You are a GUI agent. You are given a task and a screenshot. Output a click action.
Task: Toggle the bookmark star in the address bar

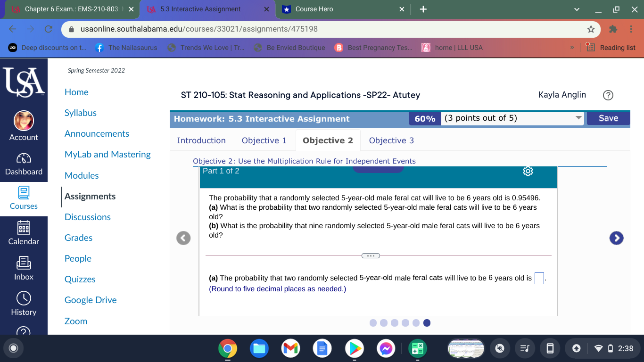click(591, 29)
